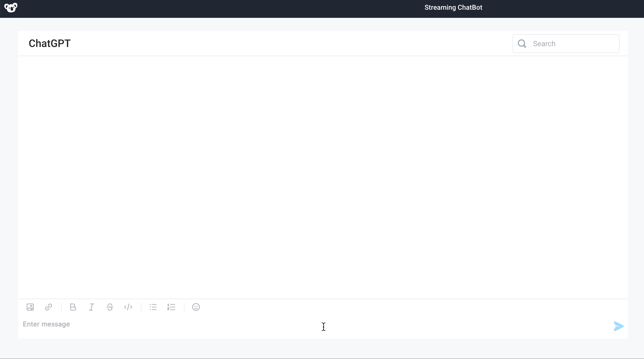Click the insert image icon

point(30,307)
